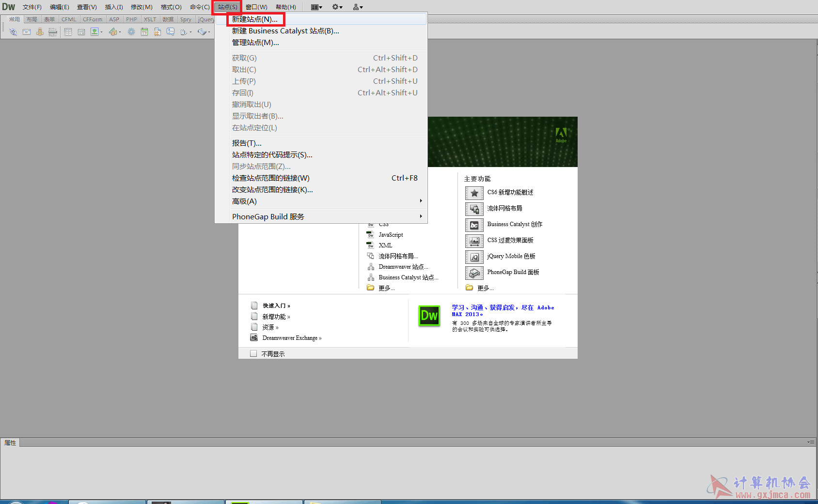This screenshot has height=504, width=818.
Task: Expand the Script insert dropdown arrow
Action: (x=209, y=32)
